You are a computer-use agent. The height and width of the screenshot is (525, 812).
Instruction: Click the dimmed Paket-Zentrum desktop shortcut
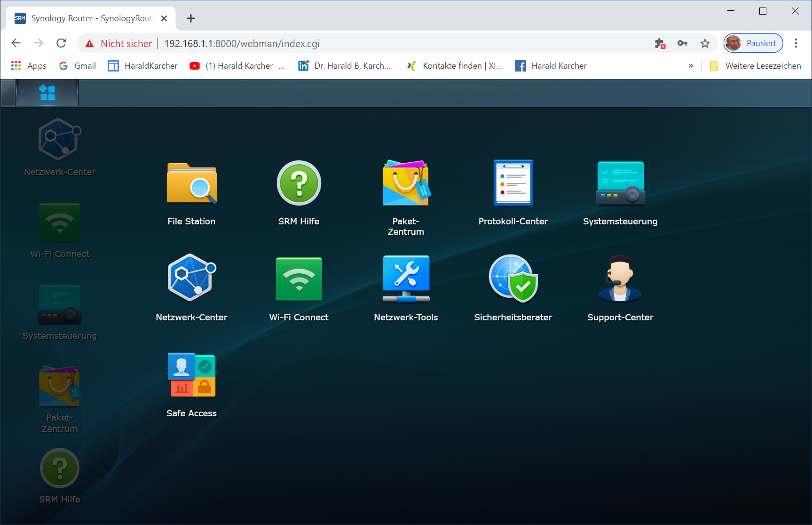click(60, 399)
